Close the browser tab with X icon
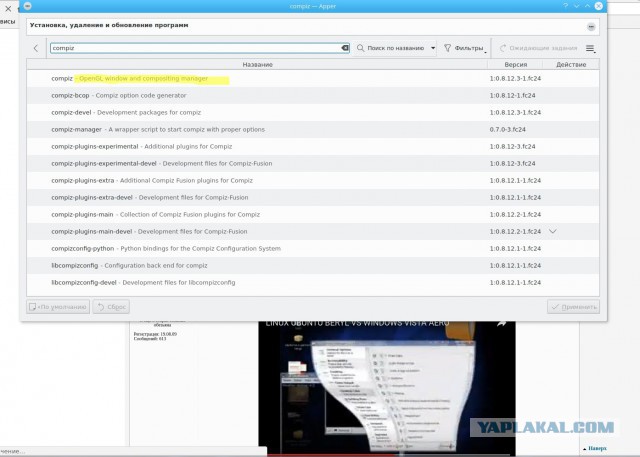Image resolution: width=640 pixels, height=457 pixels. point(8,8)
